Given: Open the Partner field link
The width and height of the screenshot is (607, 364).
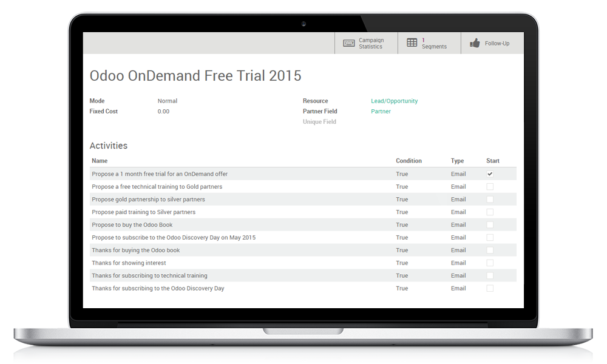Looking at the screenshot, I should point(381,112).
